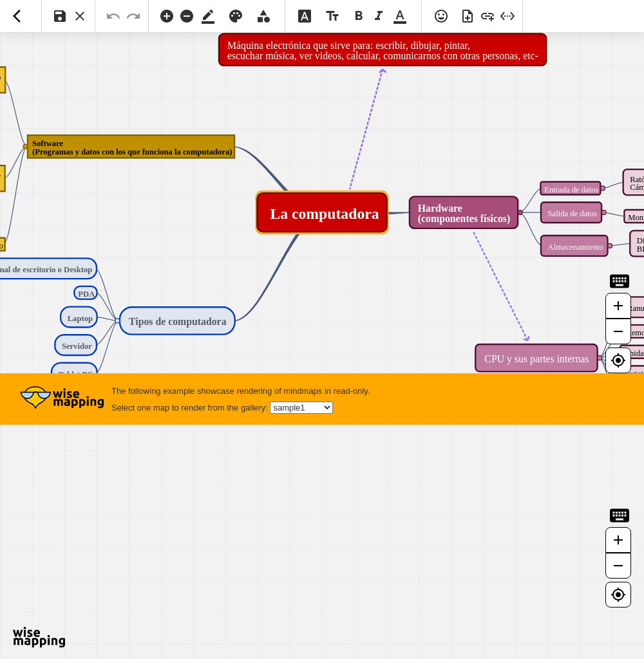Open the topic shape tool

(x=263, y=16)
